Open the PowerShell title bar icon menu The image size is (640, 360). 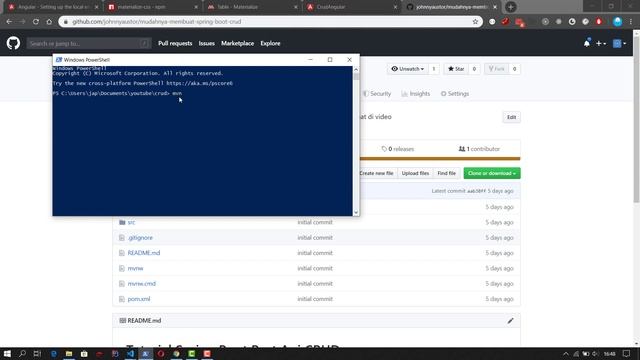tap(58, 60)
